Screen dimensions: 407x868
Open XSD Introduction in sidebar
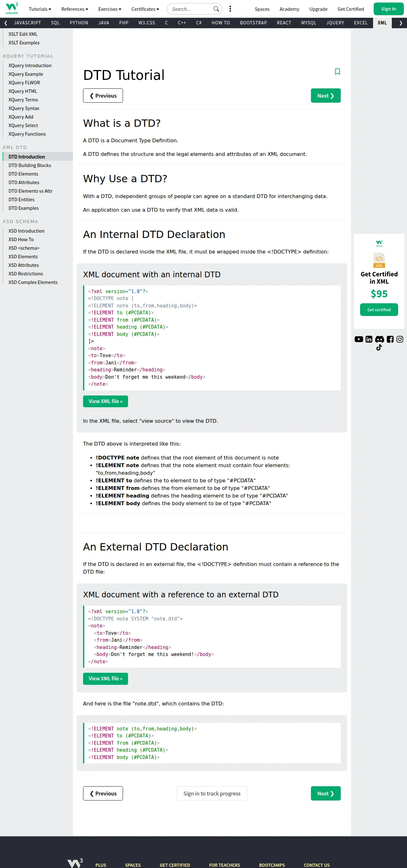pyautogui.click(x=38, y=231)
